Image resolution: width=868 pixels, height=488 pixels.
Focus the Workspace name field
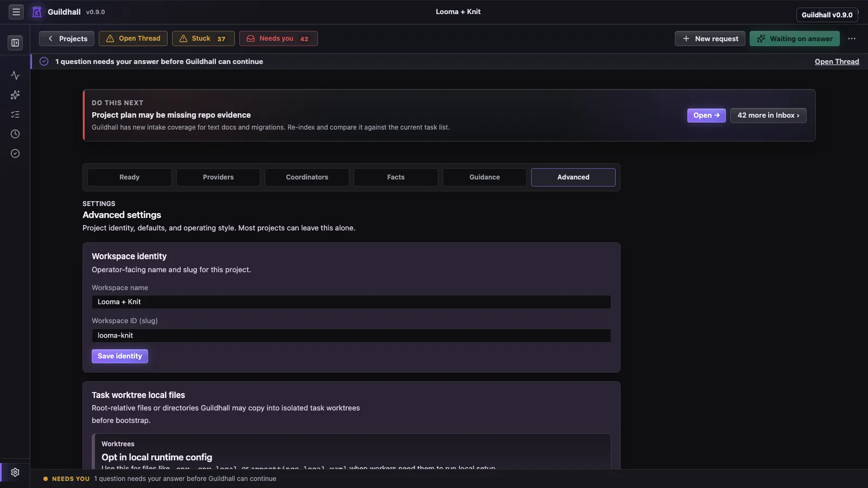point(351,302)
